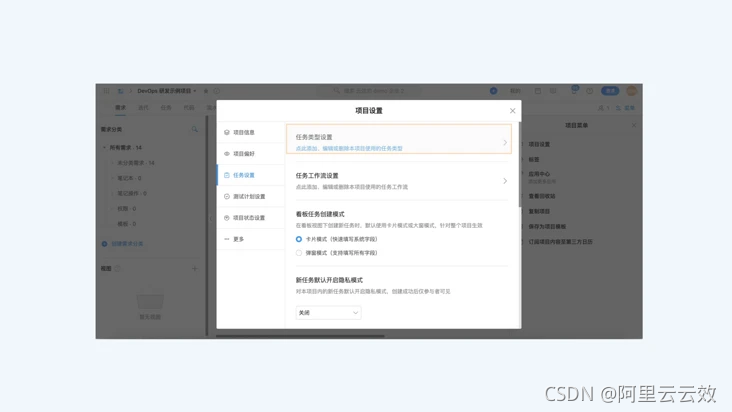Click the help icon next to 视图
Viewport: 732px width, 412px height.
117,268
